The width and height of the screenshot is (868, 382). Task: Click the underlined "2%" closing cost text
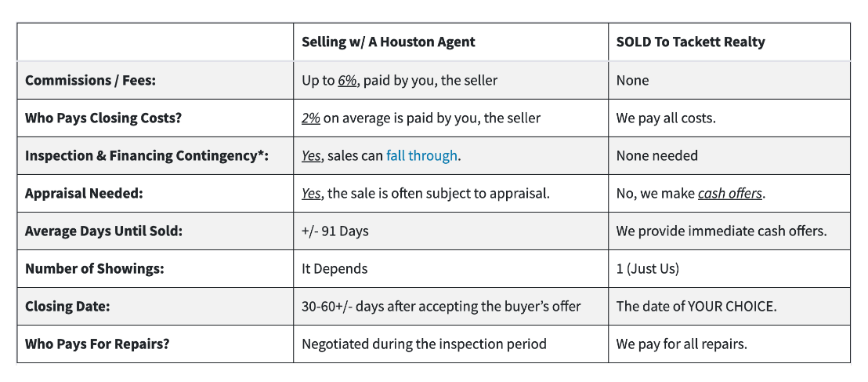click(310, 118)
